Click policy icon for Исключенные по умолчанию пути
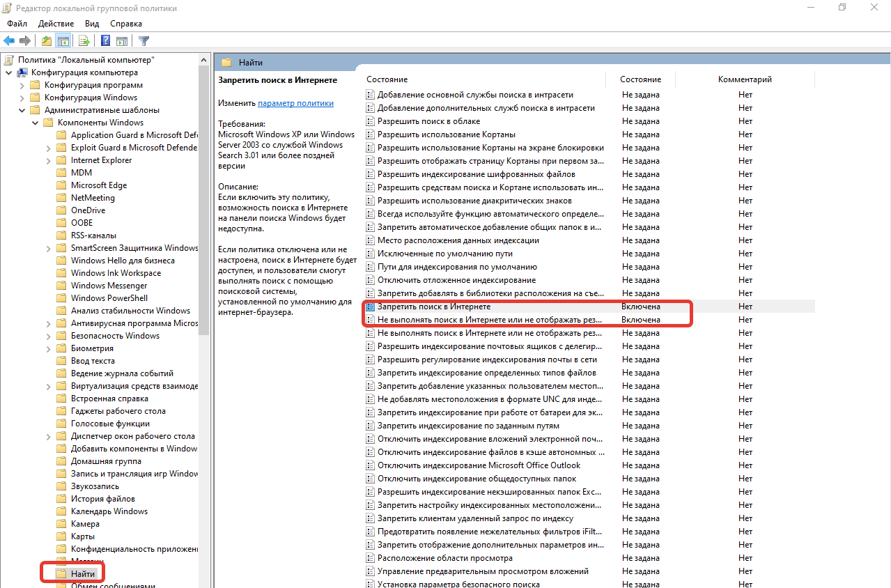The width and height of the screenshot is (891, 588). (371, 254)
